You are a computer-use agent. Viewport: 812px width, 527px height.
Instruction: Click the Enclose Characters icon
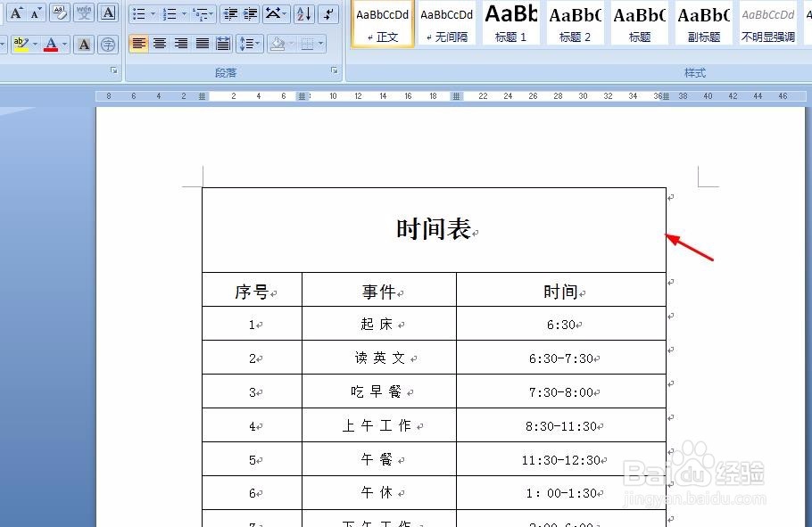pos(108,45)
